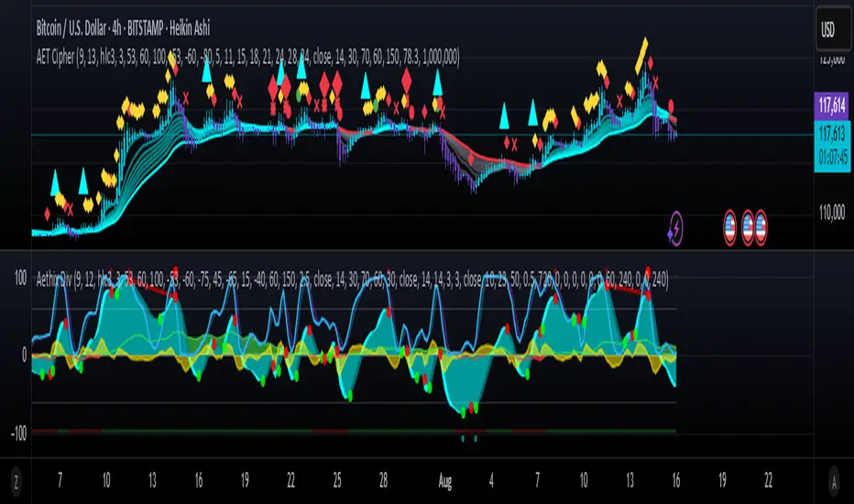Click the purple 117,614 price label

[x=832, y=106]
